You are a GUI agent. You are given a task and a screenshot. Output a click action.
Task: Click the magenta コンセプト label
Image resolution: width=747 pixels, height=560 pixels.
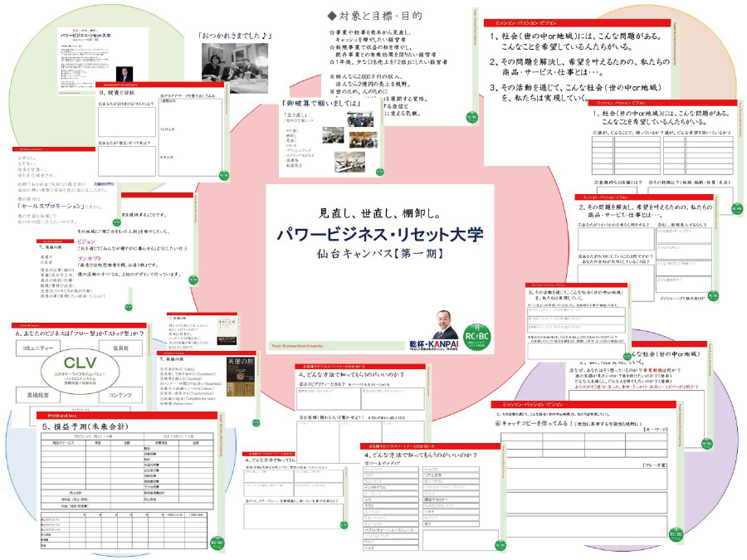point(90,258)
